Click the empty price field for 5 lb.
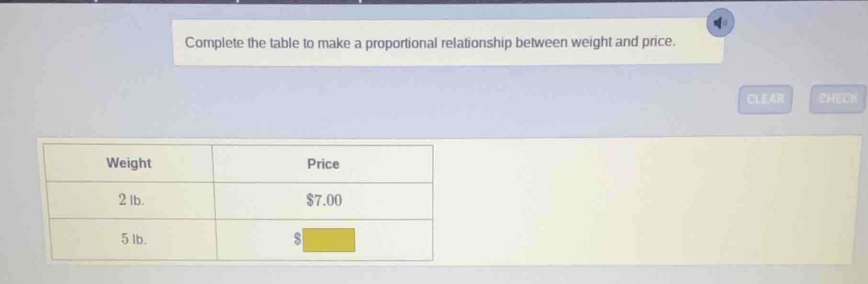 tap(328, 240)
